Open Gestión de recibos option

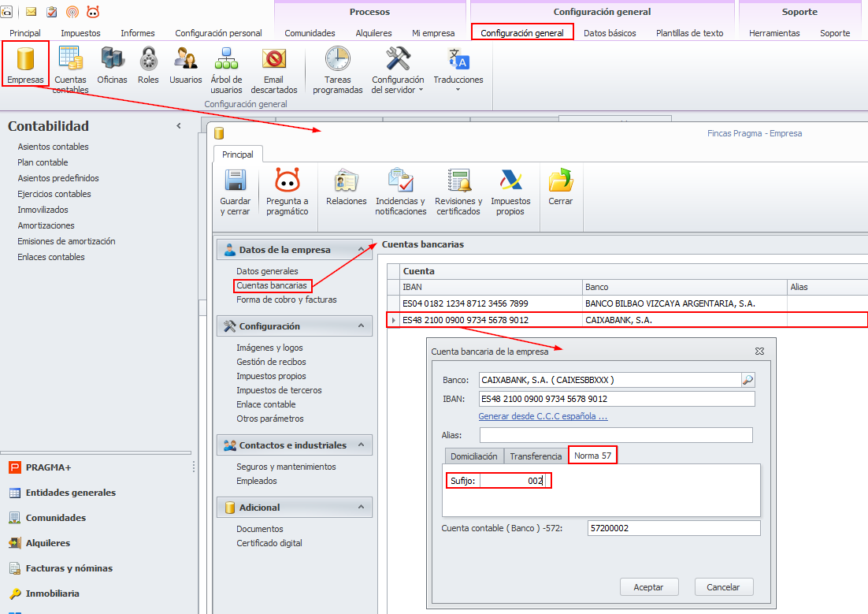pos(271,361)
